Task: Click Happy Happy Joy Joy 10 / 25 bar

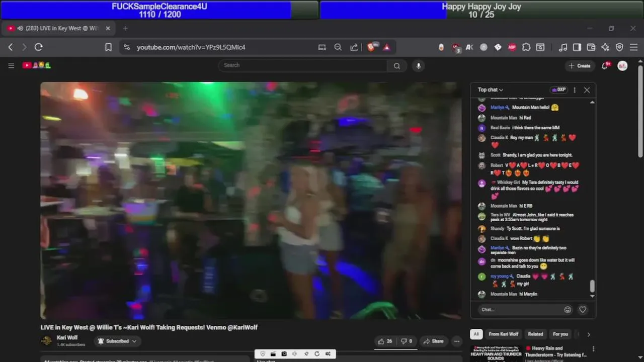Action: pyautogui.click(x=481, y=10)
